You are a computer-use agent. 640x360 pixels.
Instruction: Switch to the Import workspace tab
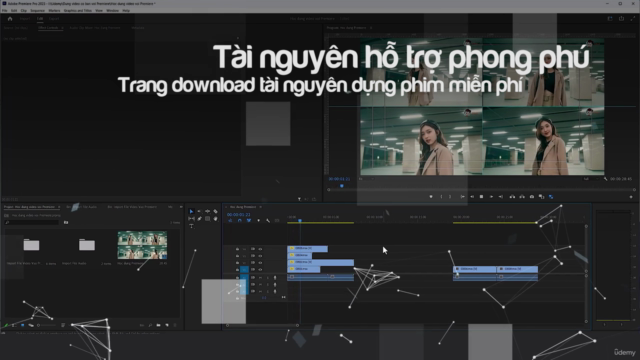(x=25, y=19)
